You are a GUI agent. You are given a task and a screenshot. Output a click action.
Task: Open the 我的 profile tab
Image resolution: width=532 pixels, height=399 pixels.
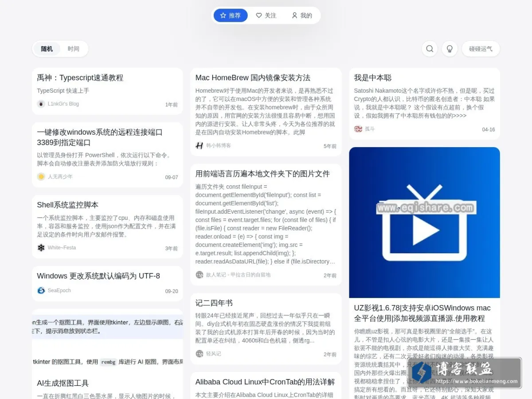301,16
